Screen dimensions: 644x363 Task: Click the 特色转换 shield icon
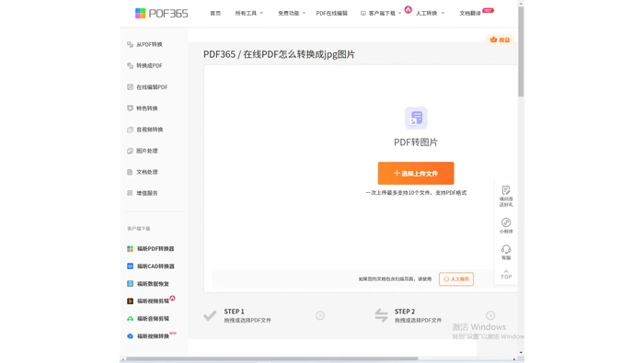(130, 108)
